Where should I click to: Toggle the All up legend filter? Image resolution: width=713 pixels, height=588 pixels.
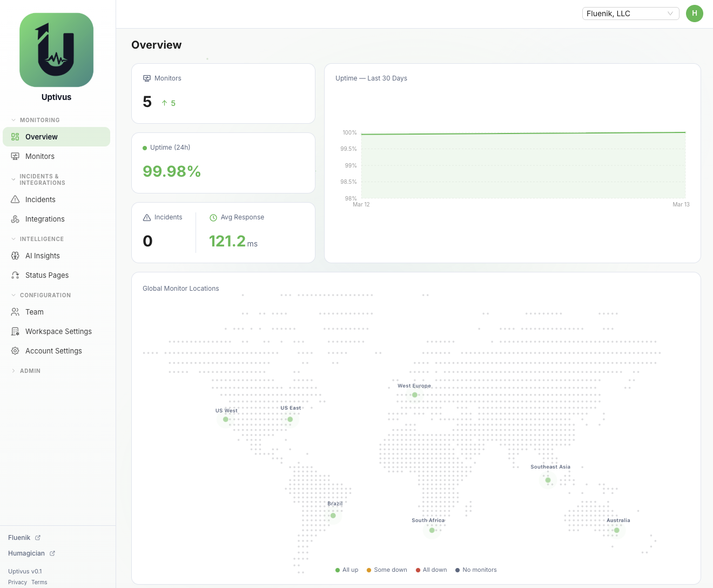coord(346,570)
